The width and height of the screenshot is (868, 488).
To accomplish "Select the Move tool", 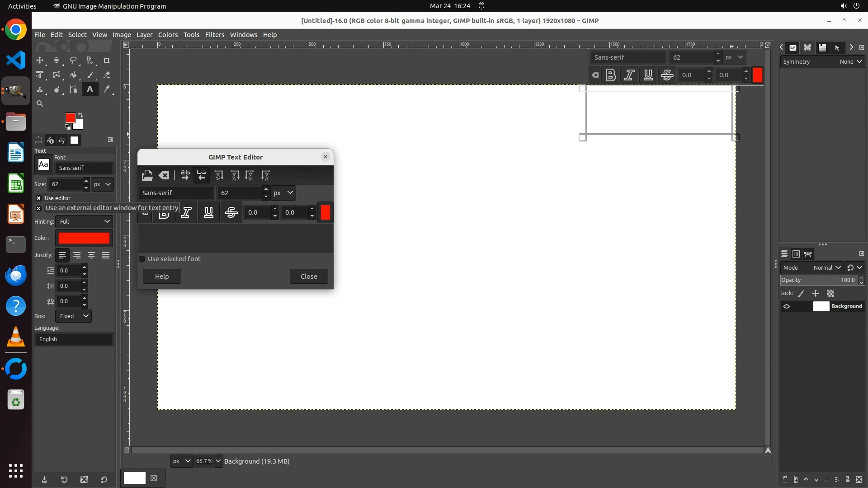I will tap(40, 60).
